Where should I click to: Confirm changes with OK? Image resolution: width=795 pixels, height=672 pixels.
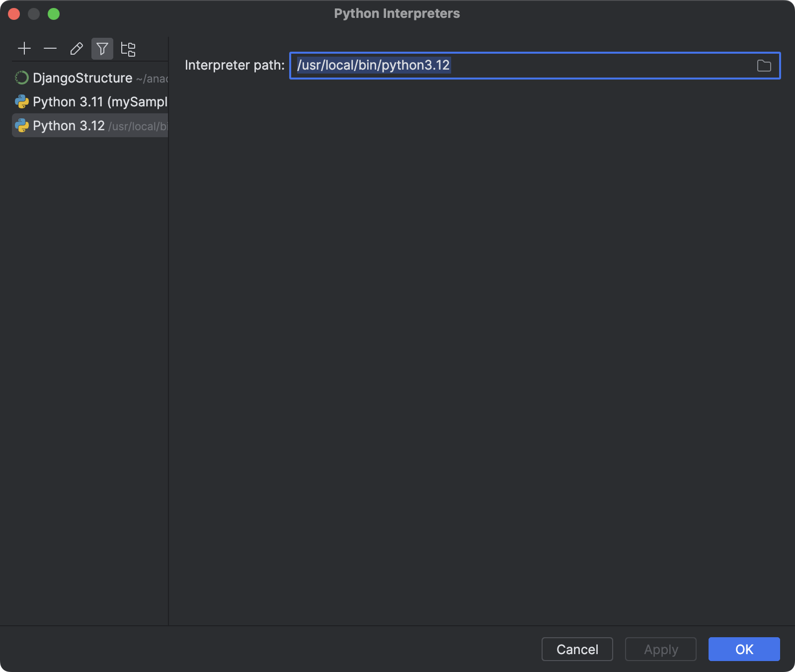click(x=744, y=649)
